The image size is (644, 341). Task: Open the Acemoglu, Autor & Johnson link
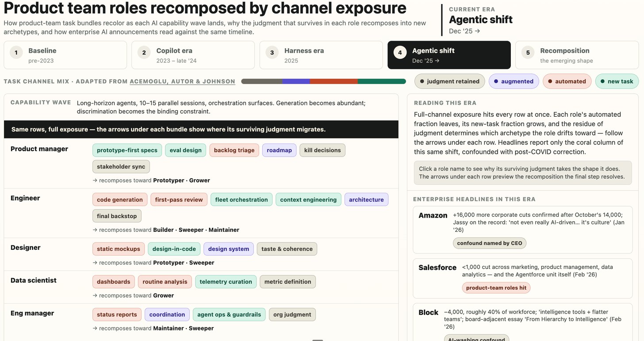[x=182, y=81]
